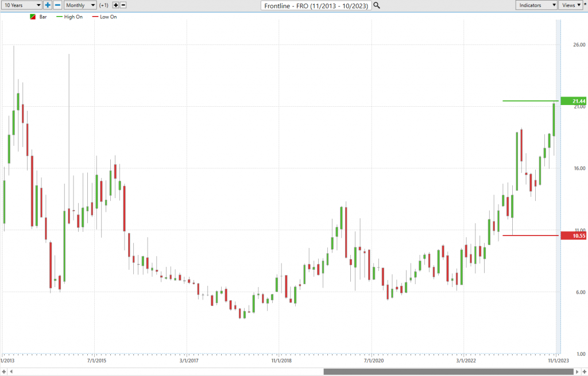Click the red-green Bar legend icon
The height and width of the screenshot is (376, 588).
tap(33, 17)
